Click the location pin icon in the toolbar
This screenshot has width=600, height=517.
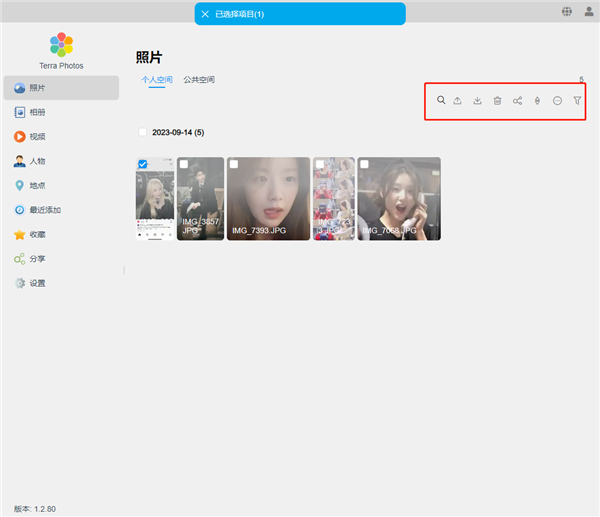pyautogui.click(x=537, y=101)
